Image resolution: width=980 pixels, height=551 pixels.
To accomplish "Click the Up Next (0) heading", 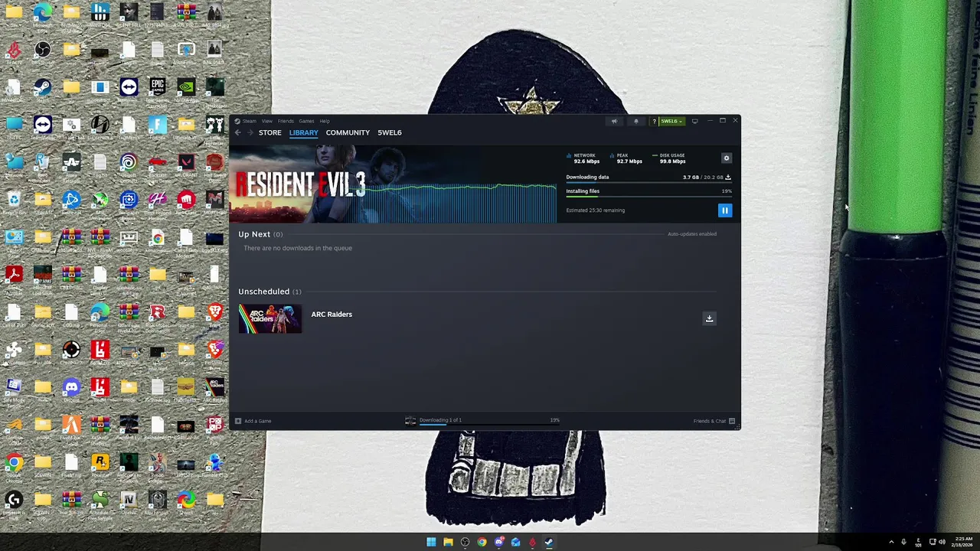I will pyautogui.click(x=260, y=234).
